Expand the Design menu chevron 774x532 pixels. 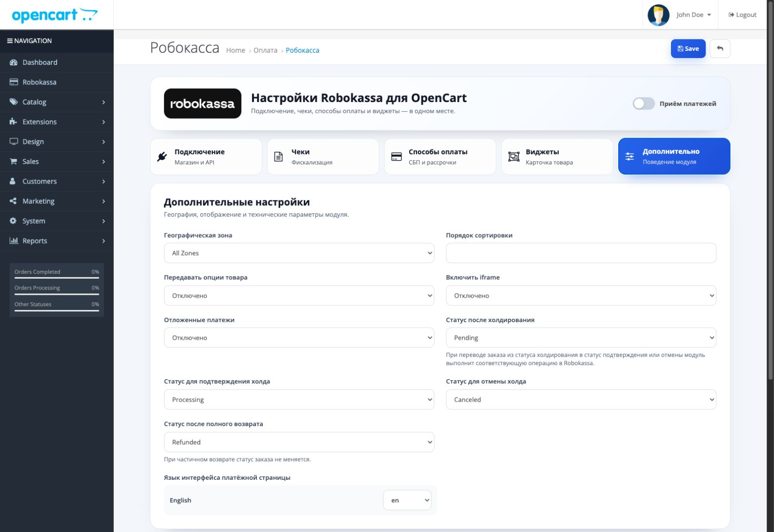point(104,142)
